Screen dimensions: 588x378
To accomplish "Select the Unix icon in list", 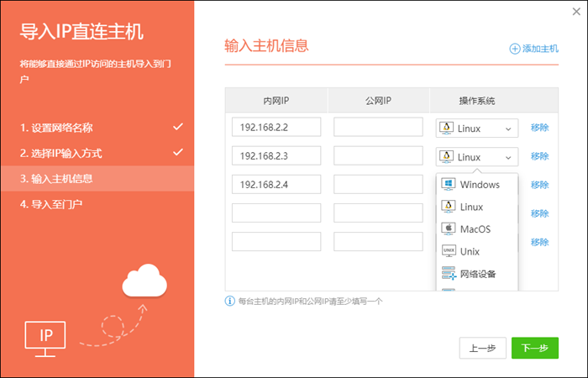I will [449, 251].
